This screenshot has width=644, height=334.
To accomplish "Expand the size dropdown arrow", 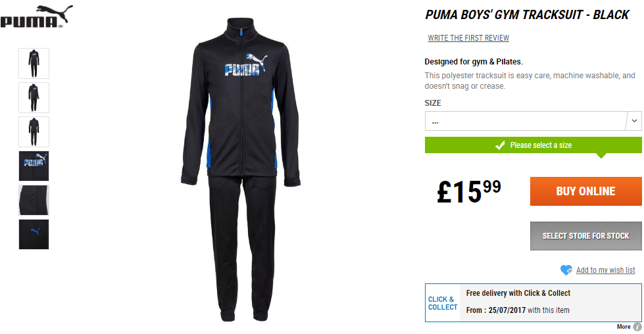I will (634, 121).
